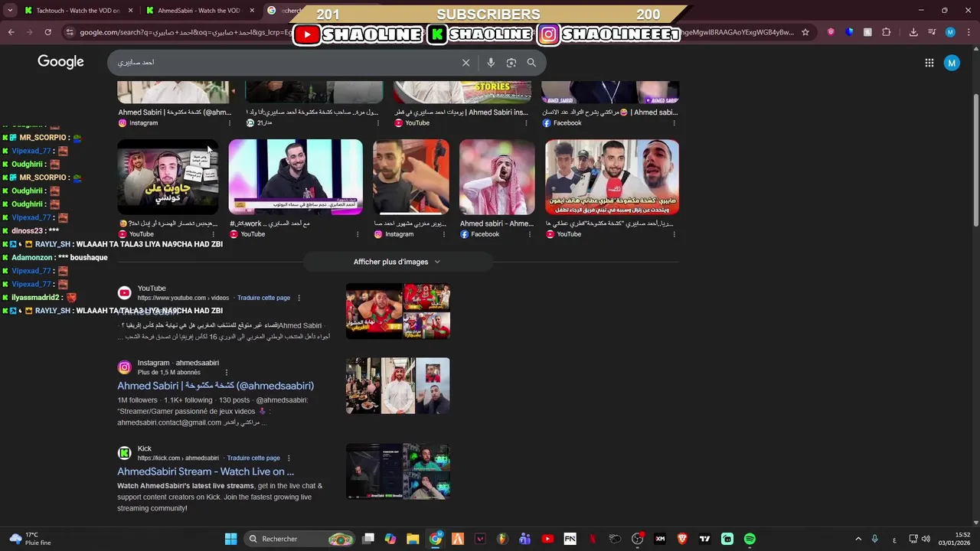Clear the Google search box text

click(465, 63)
